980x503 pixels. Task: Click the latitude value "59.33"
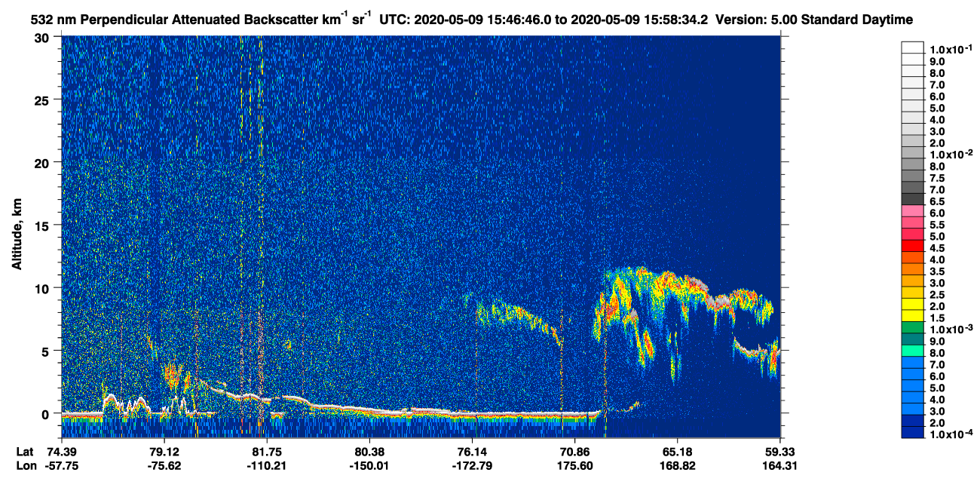(x=782, y=451)
